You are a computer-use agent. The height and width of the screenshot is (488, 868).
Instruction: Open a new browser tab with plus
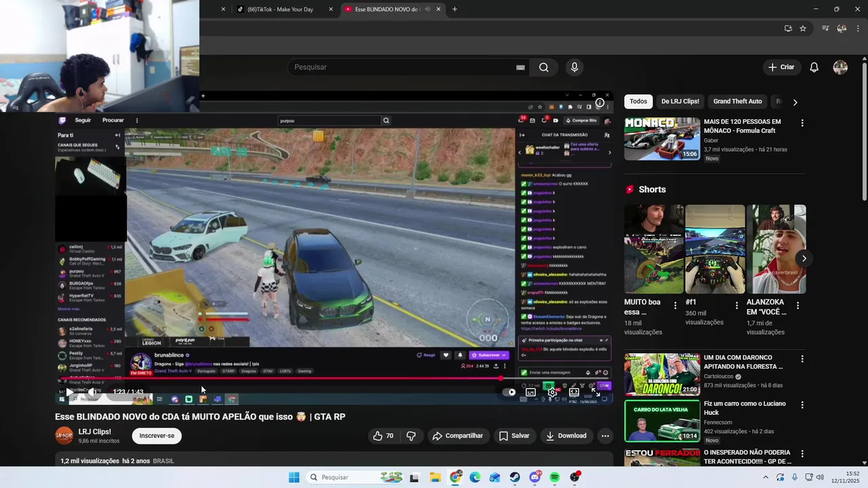(454, 9)
